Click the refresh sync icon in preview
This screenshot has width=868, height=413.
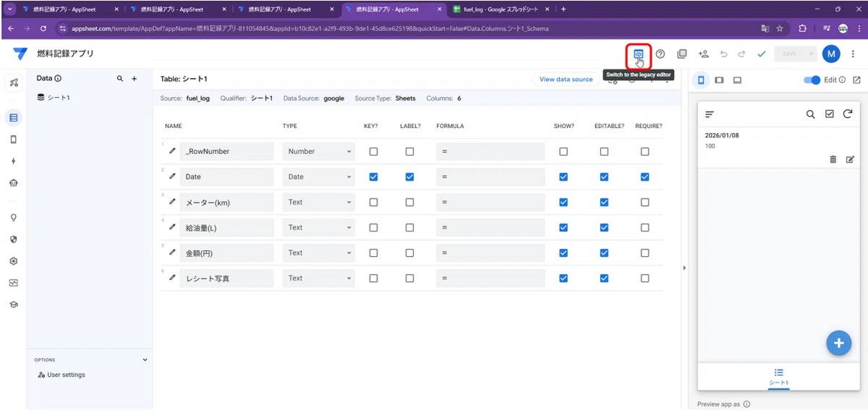tap(847, 114)
